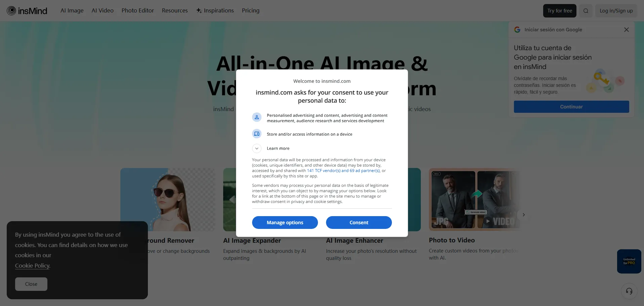The height and width of the screenshot is (306, 644).
Task: Click the headset support icon
Action: pyautogui.click(x=629, y=291)
